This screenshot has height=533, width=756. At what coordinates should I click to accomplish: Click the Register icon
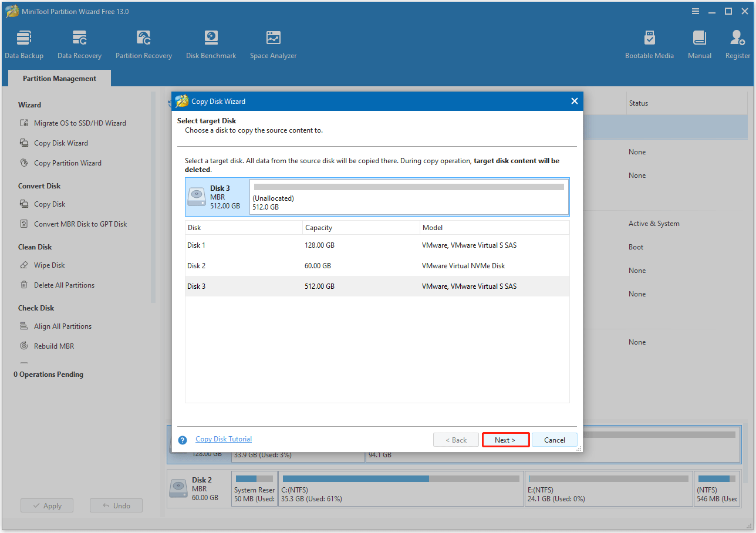[x=737, y=43]
